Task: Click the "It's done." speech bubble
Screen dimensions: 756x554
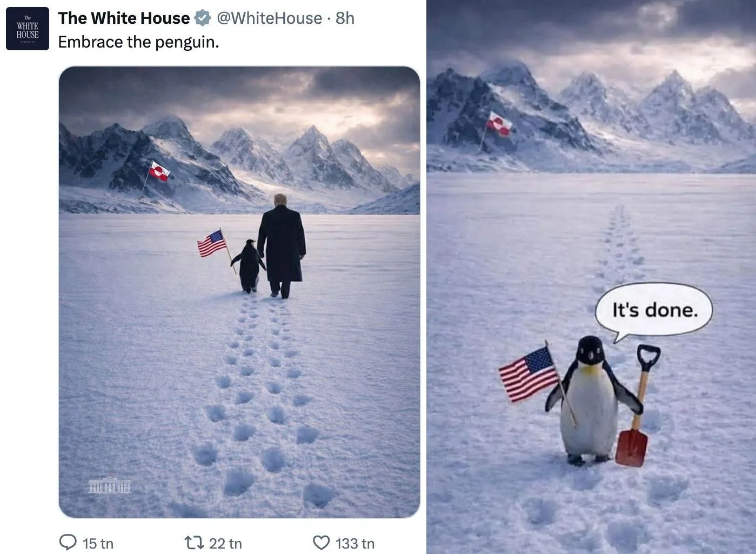Action: (x=654, y=311)
